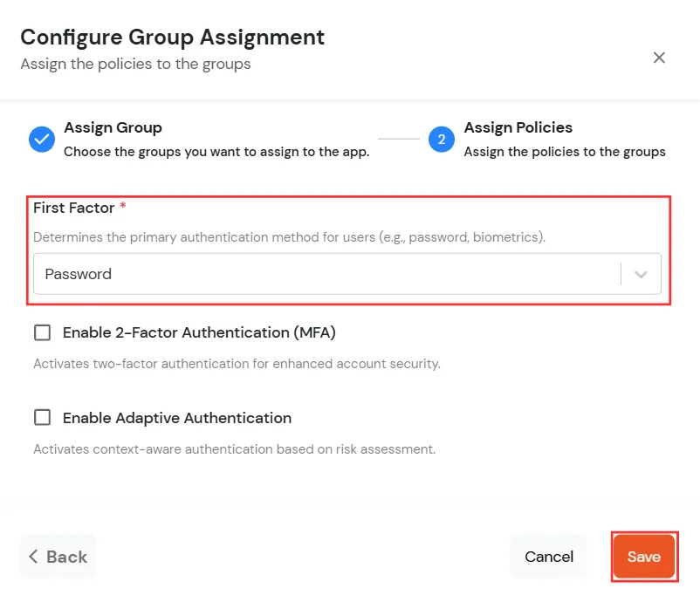The width and height of the screenshot is (700, 602).
Task: Click 'Choose the groups you want' step description
Action: click(x=216, y=152)
